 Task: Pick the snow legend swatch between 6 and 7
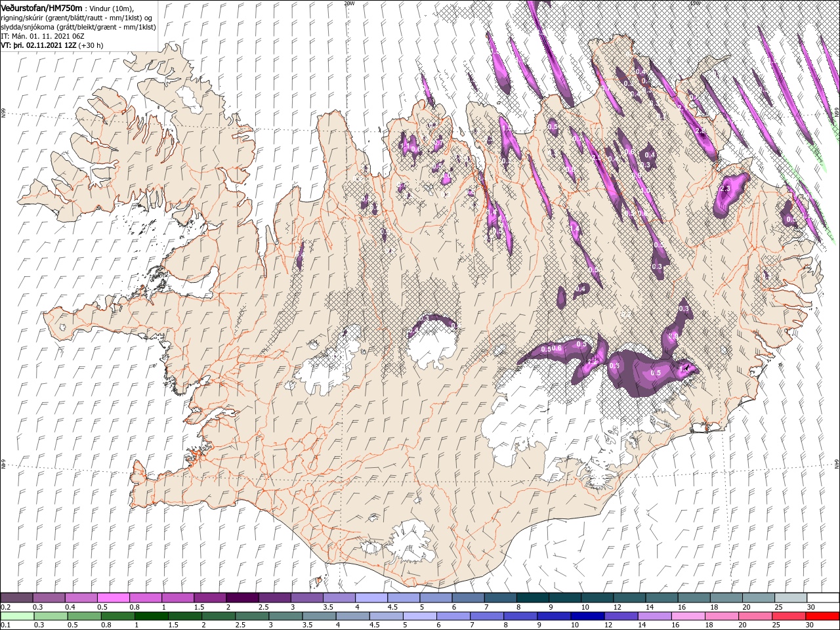[467, 597]
